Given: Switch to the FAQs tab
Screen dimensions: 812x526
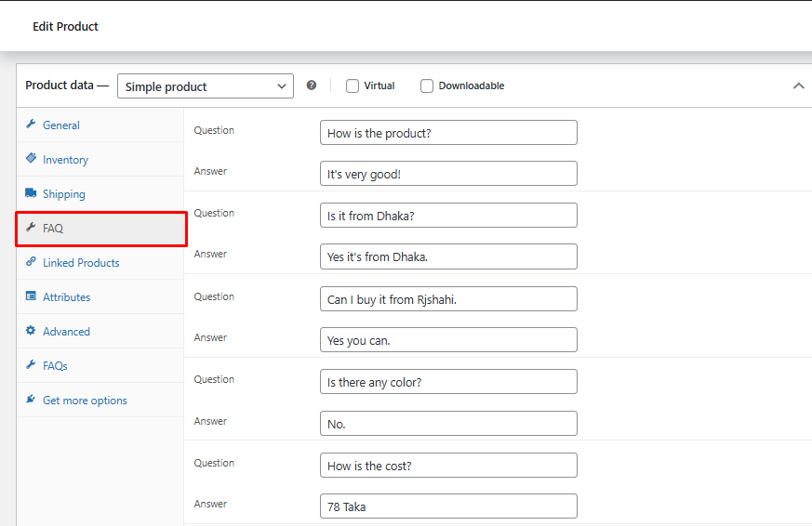Looking at the screenshot, I should (55, 366).
